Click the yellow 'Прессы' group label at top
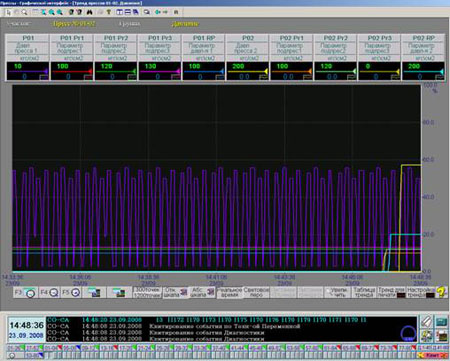 tap(74, 24)
